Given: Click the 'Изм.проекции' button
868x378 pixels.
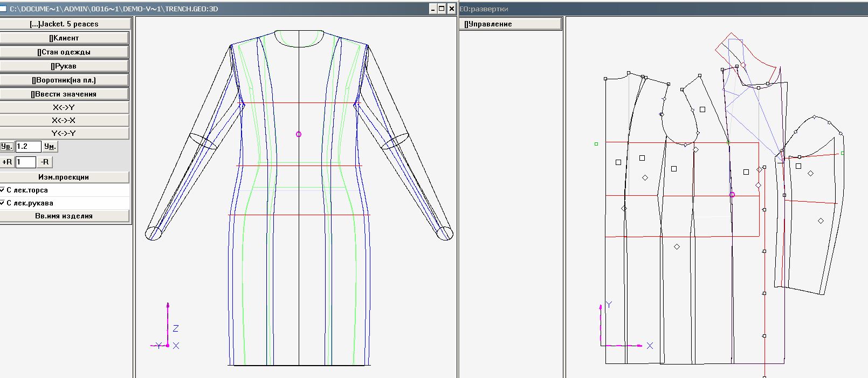Looking at the screenshot, I should click(x=64, y=177).
